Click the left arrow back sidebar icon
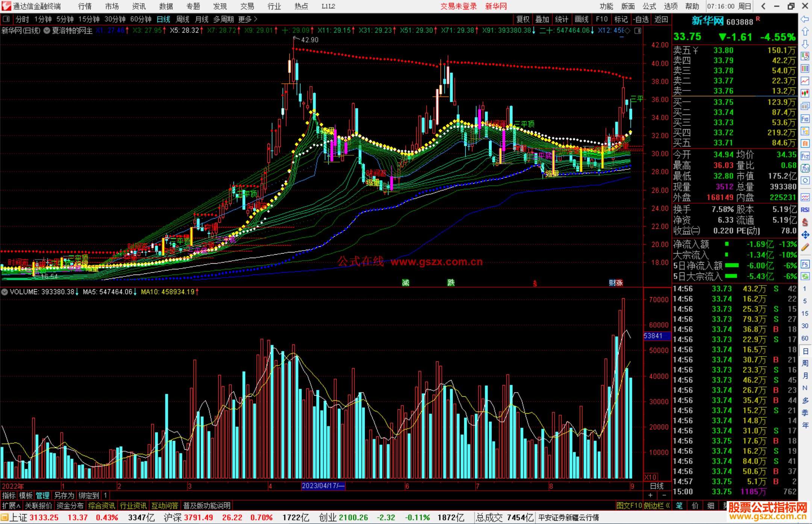The width and height of the screenshot is (812, 524). click(x=805, y=19)
